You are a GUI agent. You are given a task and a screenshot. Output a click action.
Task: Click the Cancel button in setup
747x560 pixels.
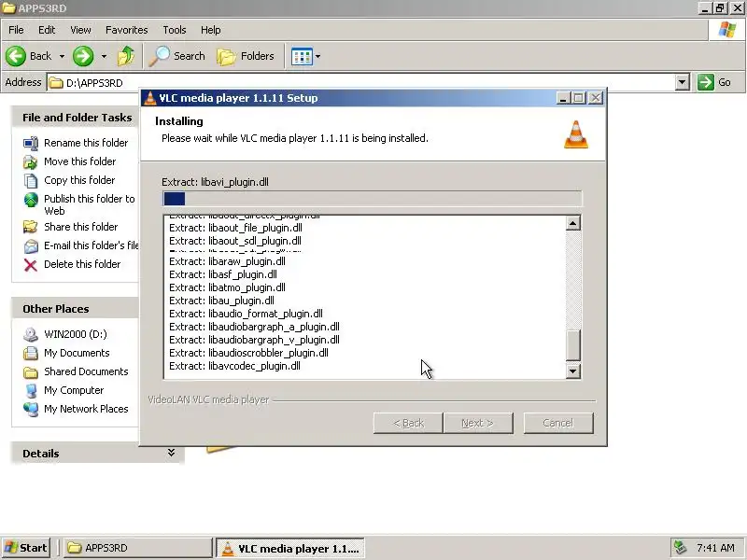[x=558, y=423]
